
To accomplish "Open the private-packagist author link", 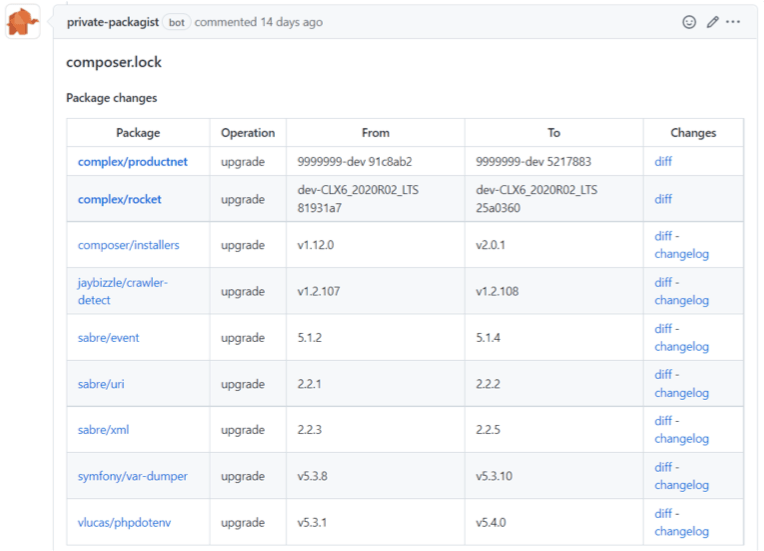I will coord(113,22).
